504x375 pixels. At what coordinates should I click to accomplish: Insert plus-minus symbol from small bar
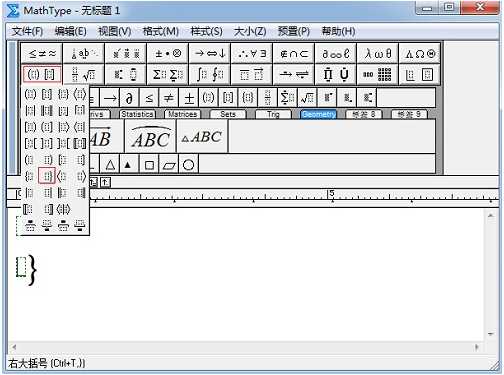pyautogui.click(x=189, y=98)
